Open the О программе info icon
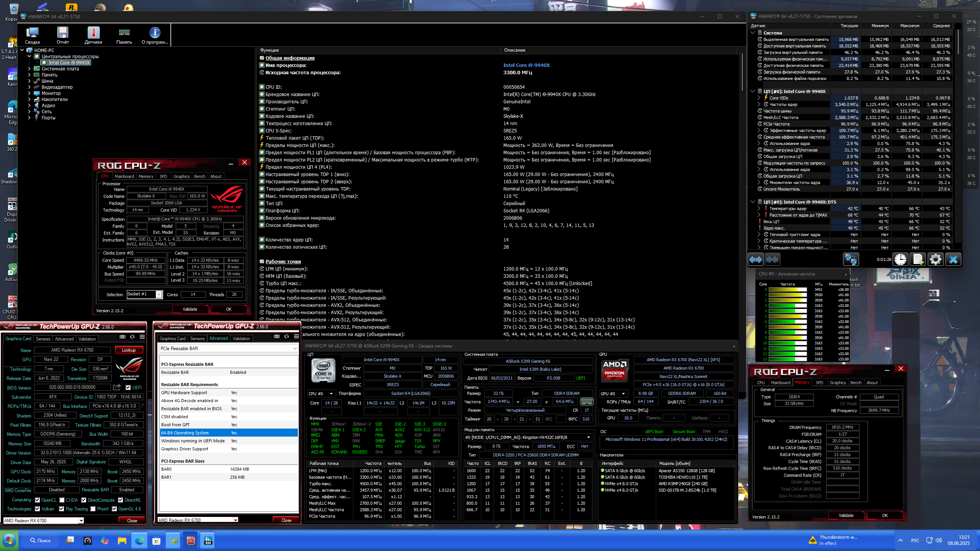 click(155, 35)
